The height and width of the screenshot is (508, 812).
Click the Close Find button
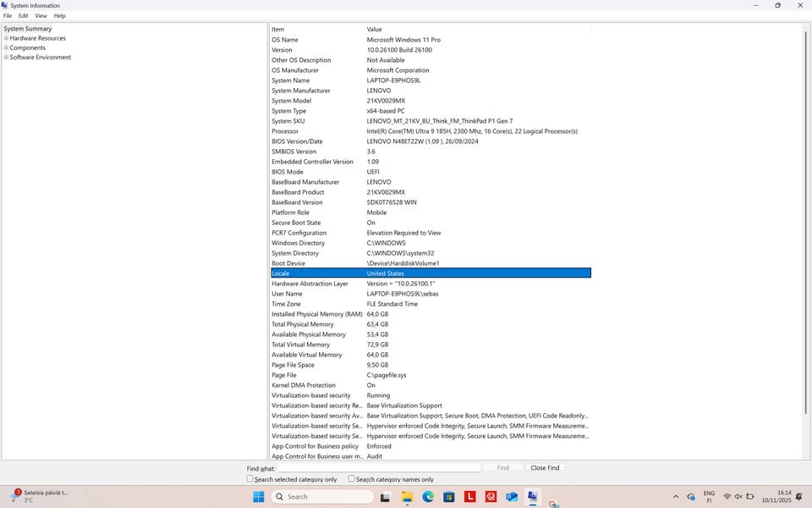click(x=545, y=467)
